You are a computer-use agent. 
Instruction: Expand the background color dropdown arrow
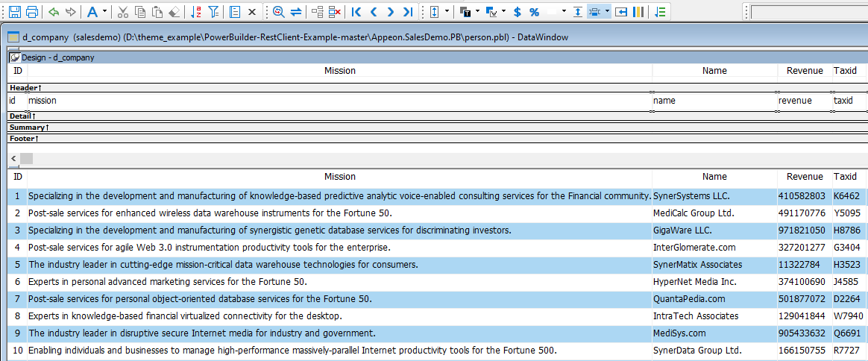coord(504,12)
